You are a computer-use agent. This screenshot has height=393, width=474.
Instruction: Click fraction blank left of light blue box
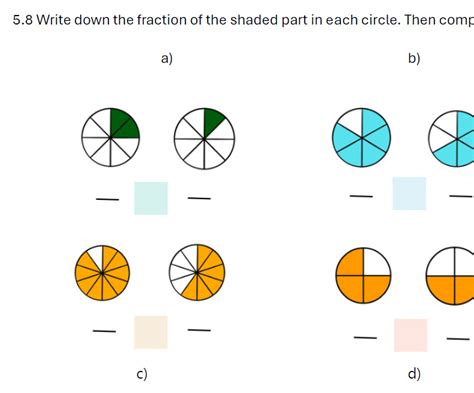pos(361,196)
